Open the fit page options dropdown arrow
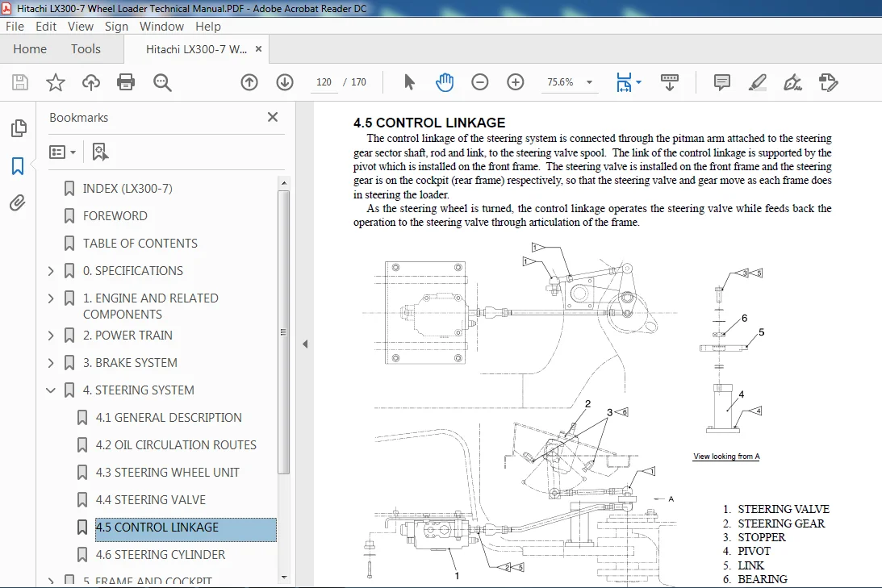The height and width of the screenshot is (588, 882). click(638, 82)
